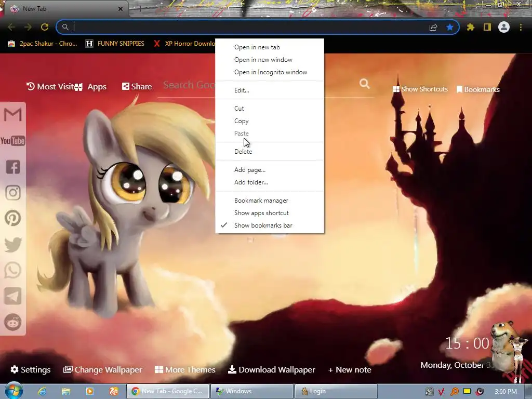Open WhatsApp from the sidebar
The height and width of the screenshot is (399, 532).
click(x=13, y=270)
